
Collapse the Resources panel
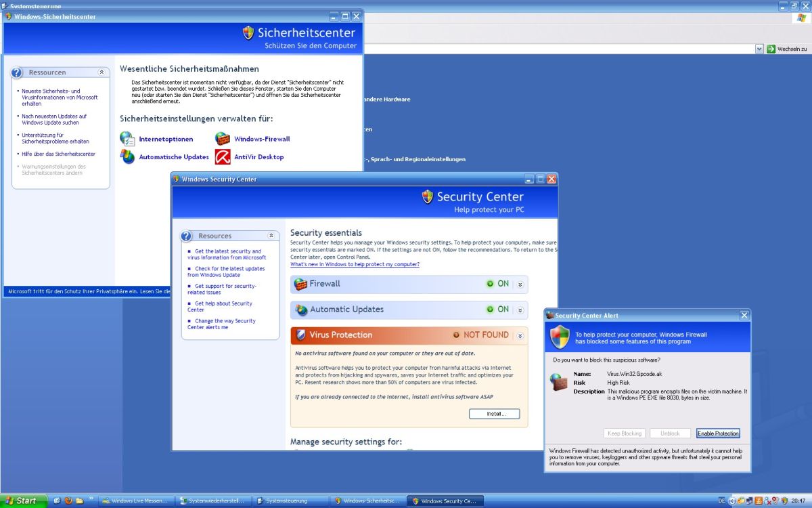271,236
